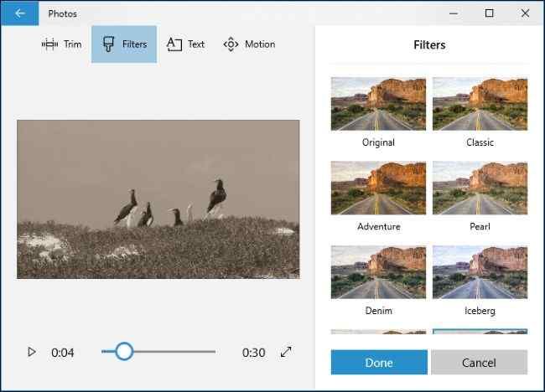Minimize the Photos window
The image size is (545, 392).
(x=453, y=13)
